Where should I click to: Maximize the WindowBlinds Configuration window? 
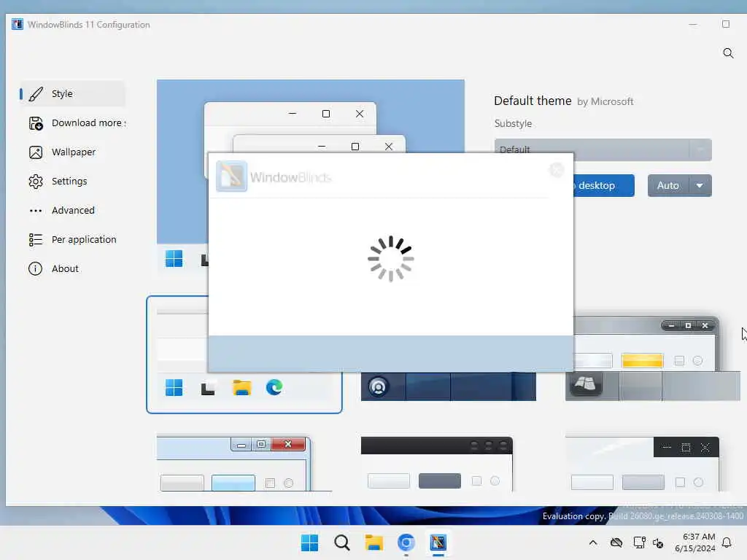(726, 24)
